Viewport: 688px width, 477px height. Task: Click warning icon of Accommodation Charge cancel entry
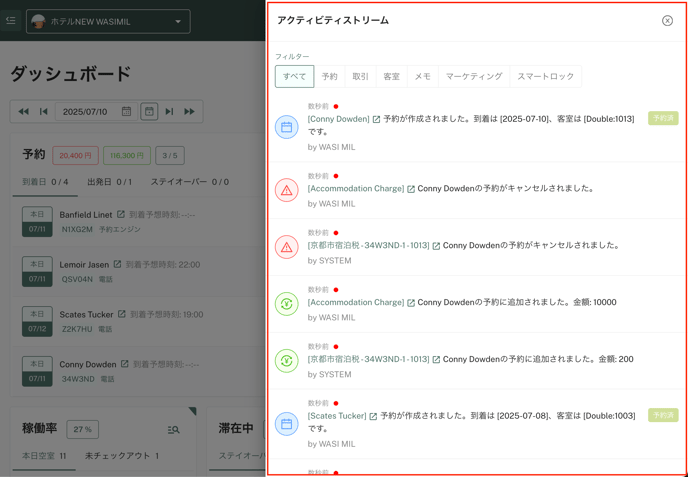[x=287, y=190]
